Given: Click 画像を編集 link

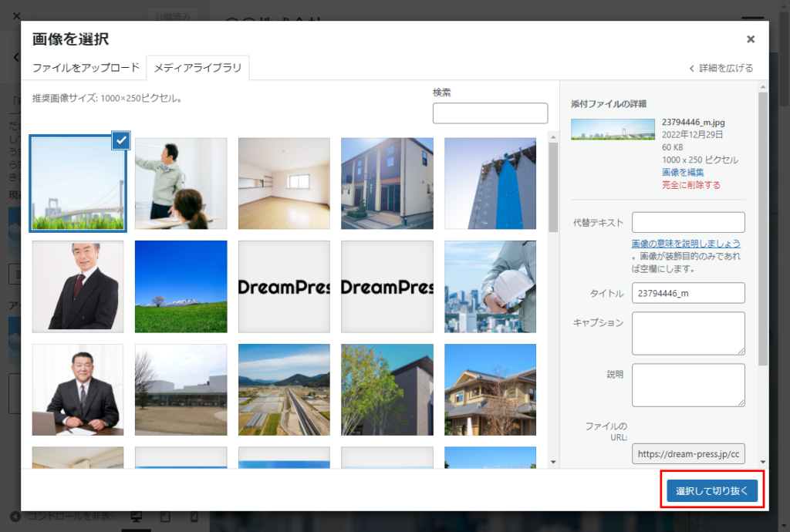Looking at the screenshot, I should (683, 172).
